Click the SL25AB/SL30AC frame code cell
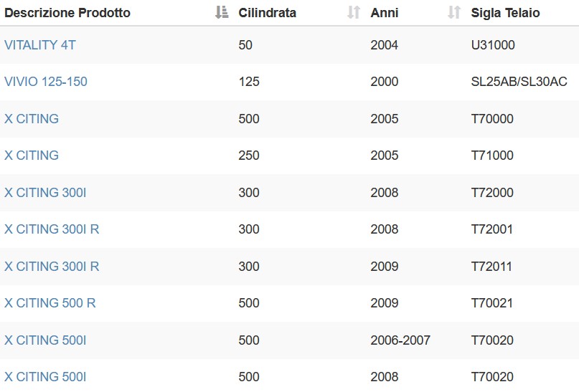This screenshot has width=579, height=392. (x=519, y=82)
